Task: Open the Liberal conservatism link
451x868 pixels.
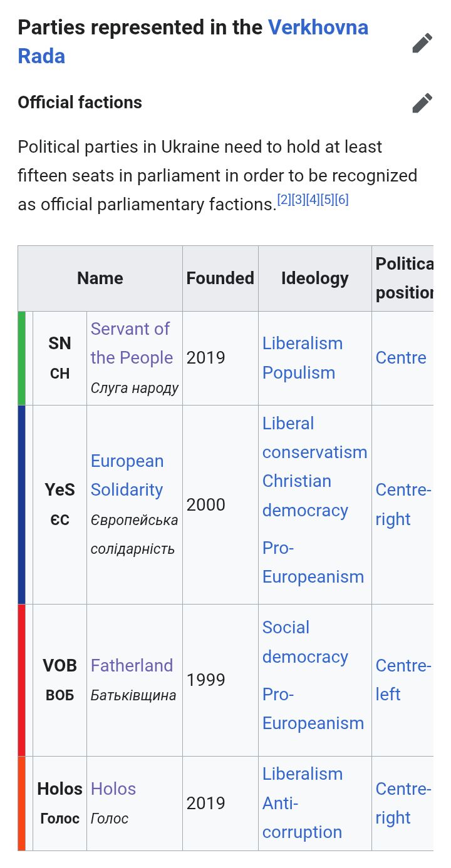Action: tap(314, 437)
